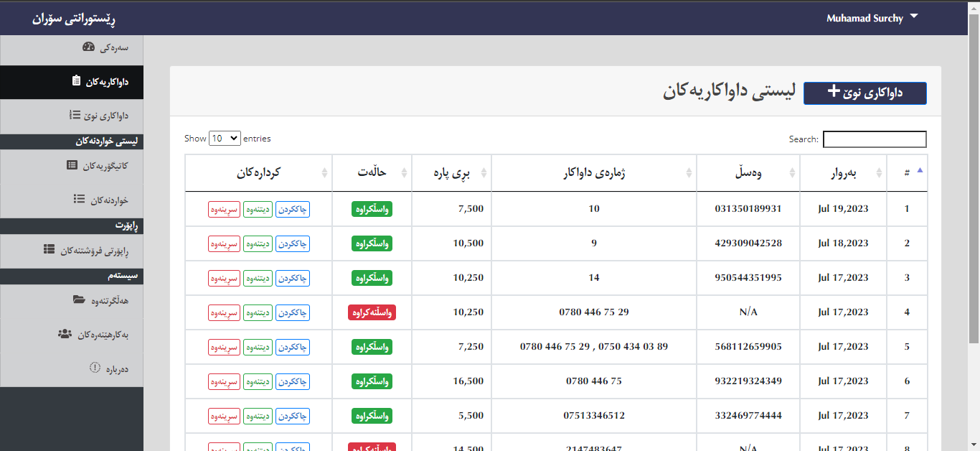Click دیتنەوە view button for row 2
Image resolution: width=980 pixels, height=451 pixels.
click(258, 243)
